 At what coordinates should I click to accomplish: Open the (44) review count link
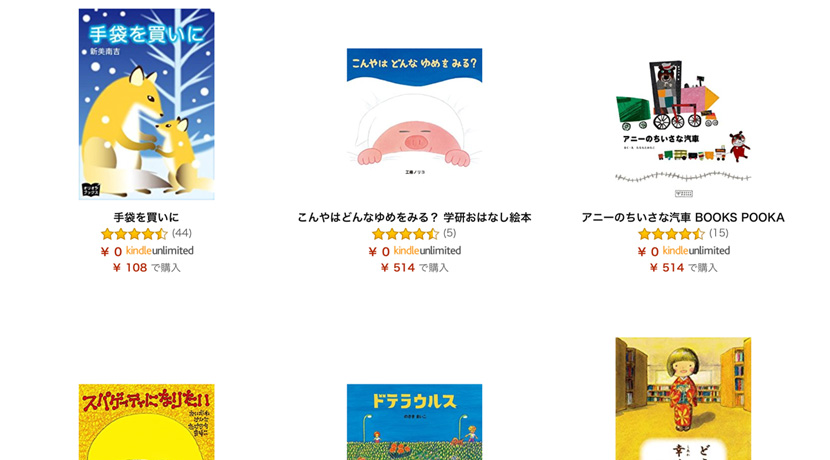(182, 233)
